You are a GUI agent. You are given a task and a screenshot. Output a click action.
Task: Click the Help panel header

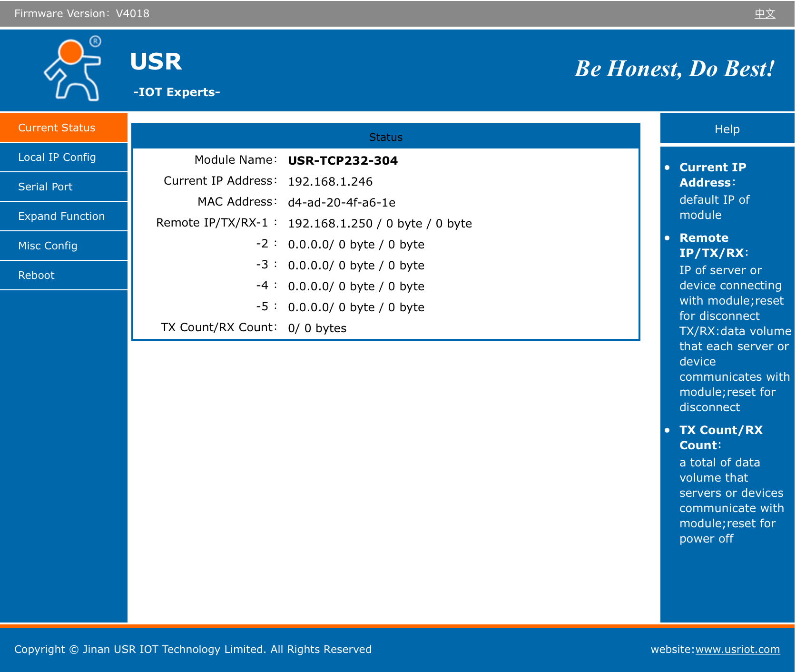click(727, 129)
